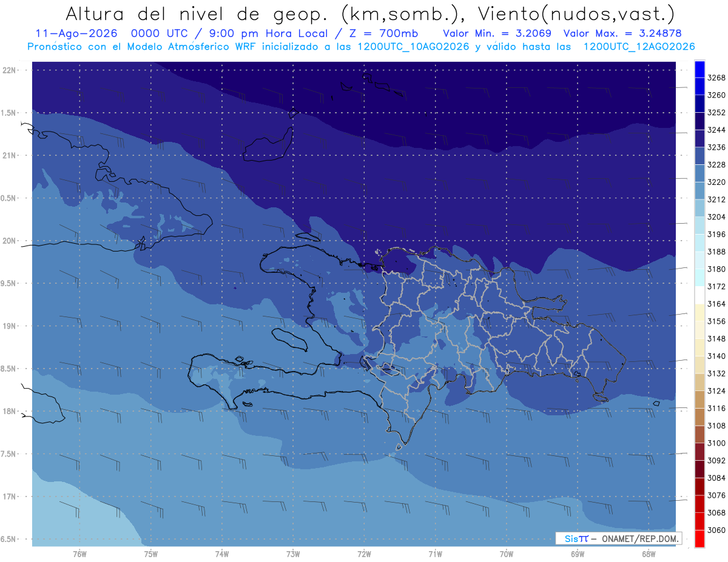Click the 'ONAMET/REP.DOM.' credit label
728x562 pixels.
[x=640, y=538]
